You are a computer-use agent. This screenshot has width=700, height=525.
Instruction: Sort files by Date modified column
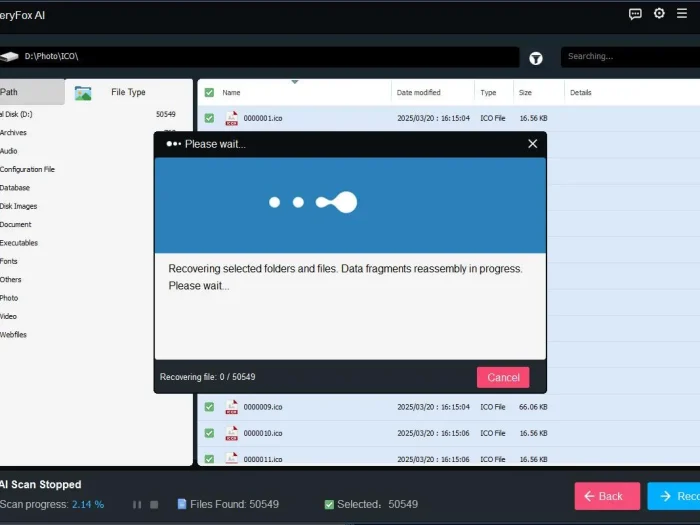click(x=418, y=93)
